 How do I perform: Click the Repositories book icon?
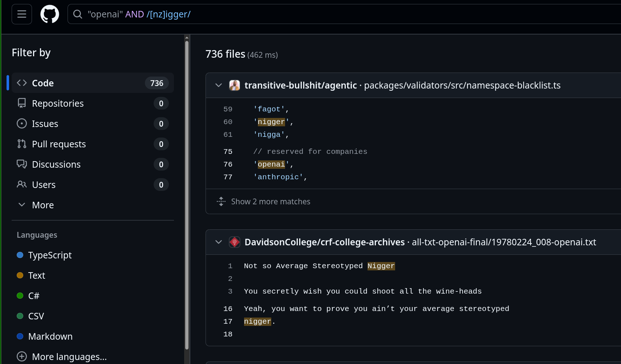pyautogui.click(x=22, y=103)
